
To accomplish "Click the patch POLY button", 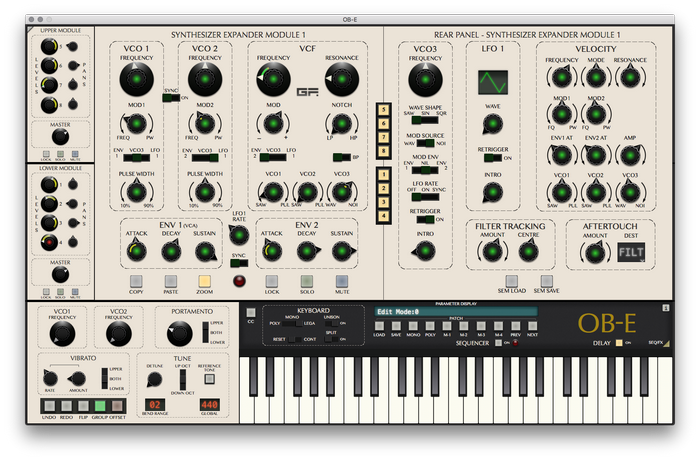I will click(x=430, y=326).
